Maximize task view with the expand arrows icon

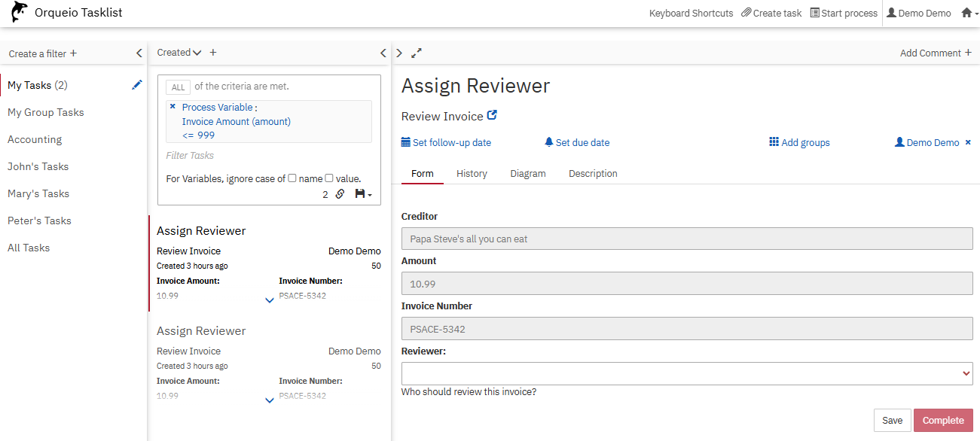(x=417, y=53)
